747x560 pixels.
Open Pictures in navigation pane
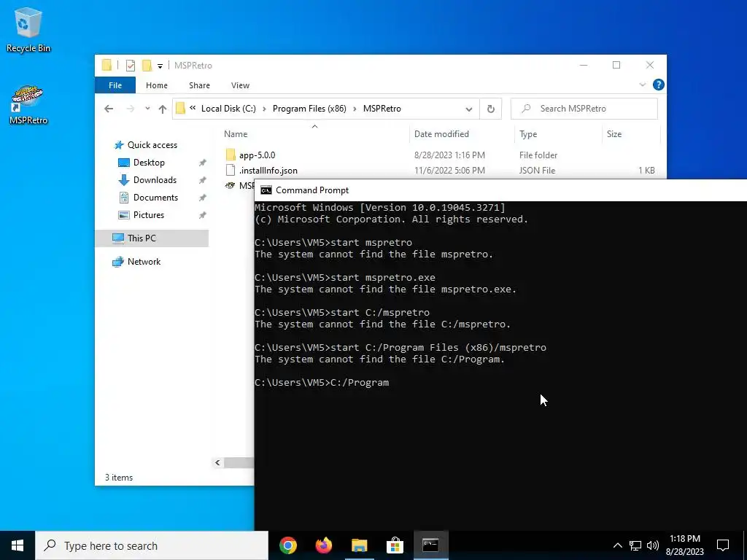(149, 215)
